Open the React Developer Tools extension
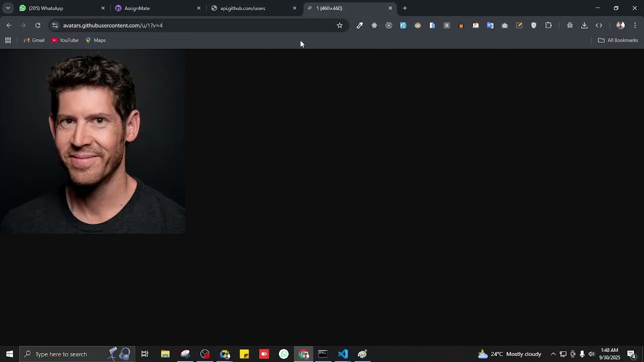The width and height of the screenshot is (644, 362). coord(374,25)
